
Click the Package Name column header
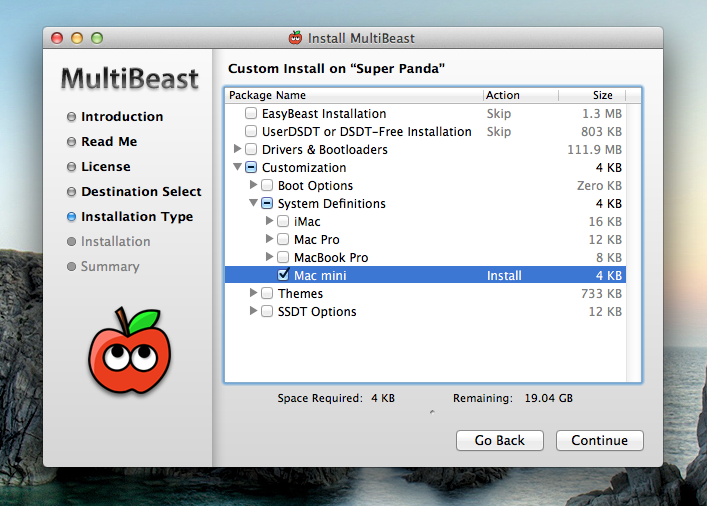354,95
